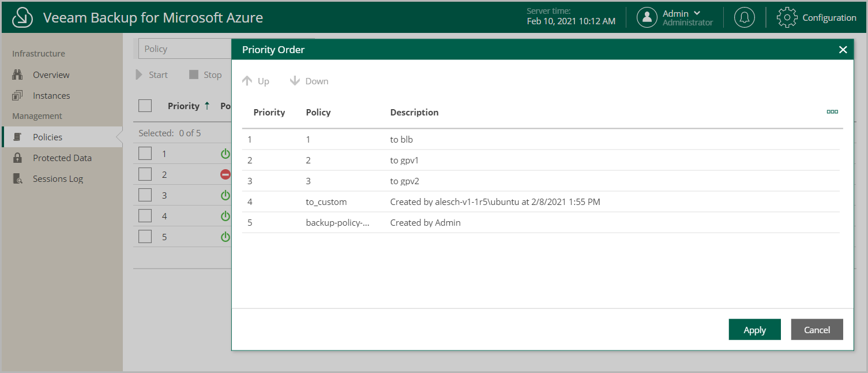This screenshot has height=373, width=868.
Task: Click the Down label in dialog toolbar
Action: tap(317, 81)
